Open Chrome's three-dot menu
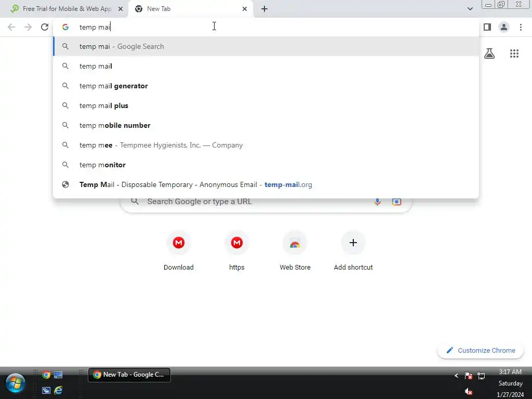The width and height of the screenshot is (532, 399). point(521,27)
